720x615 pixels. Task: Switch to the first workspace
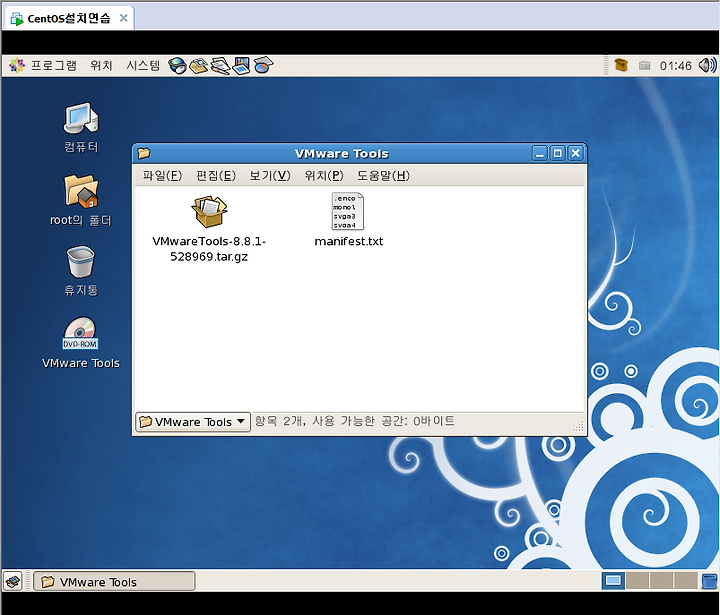click(x=613, y=581)
